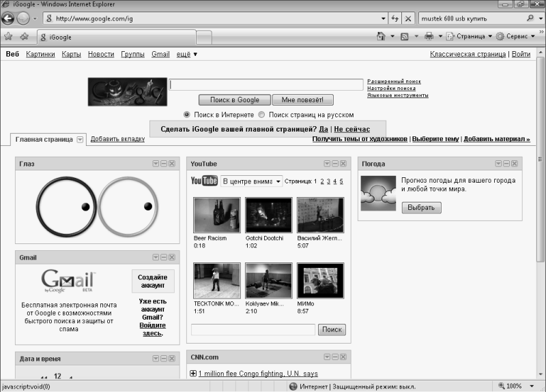Click the 'Мне повезёт!' button
This screenshot has height=392, width=546.
[302, 100]
